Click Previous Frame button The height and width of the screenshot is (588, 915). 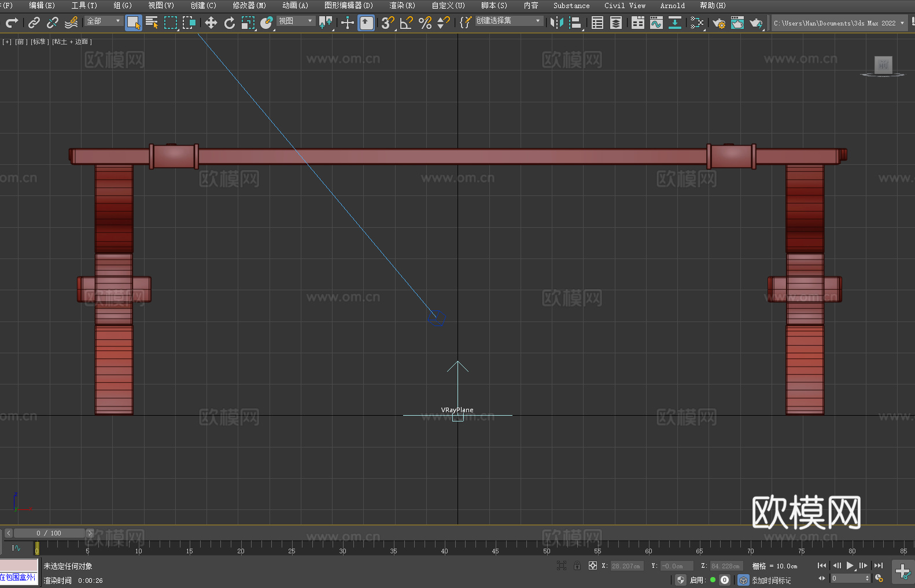[x=836, y=565]
